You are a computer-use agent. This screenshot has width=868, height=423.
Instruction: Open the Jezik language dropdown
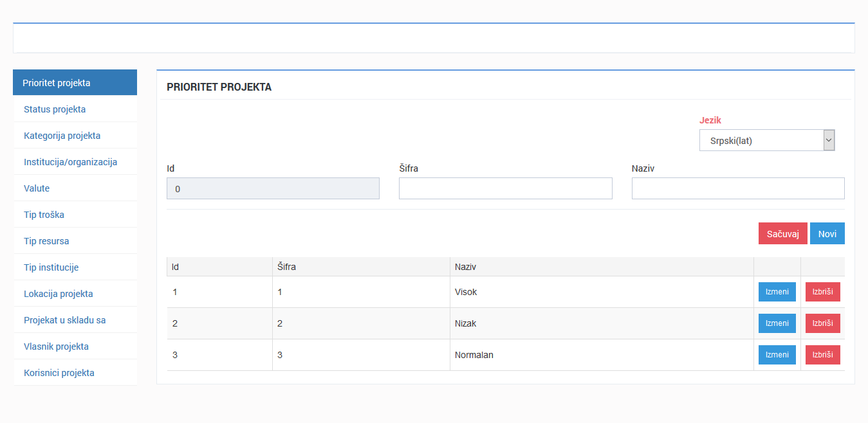pos(766,140)
